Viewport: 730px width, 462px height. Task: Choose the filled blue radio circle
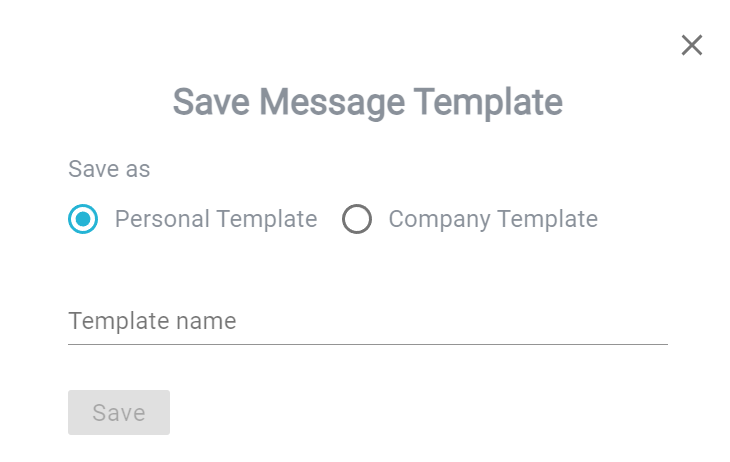click(83, 219)
